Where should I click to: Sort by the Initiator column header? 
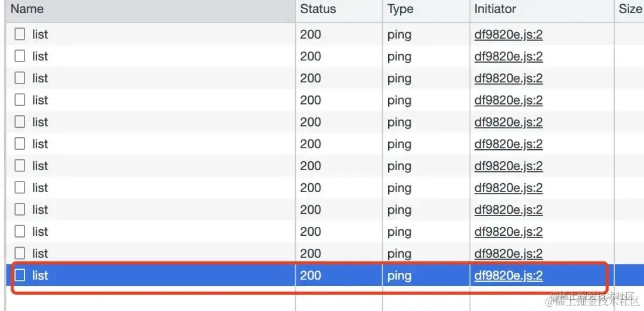click(x=541, y=10)
